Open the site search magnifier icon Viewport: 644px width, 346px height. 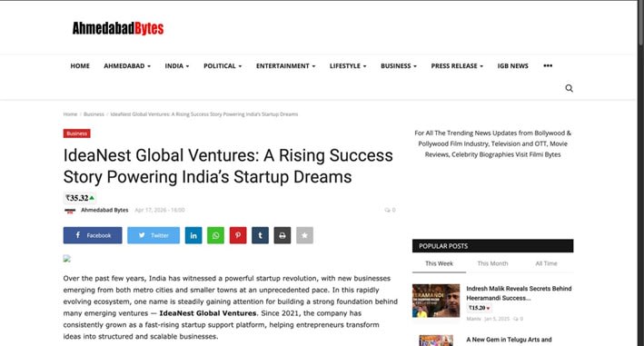coord(569,88)
